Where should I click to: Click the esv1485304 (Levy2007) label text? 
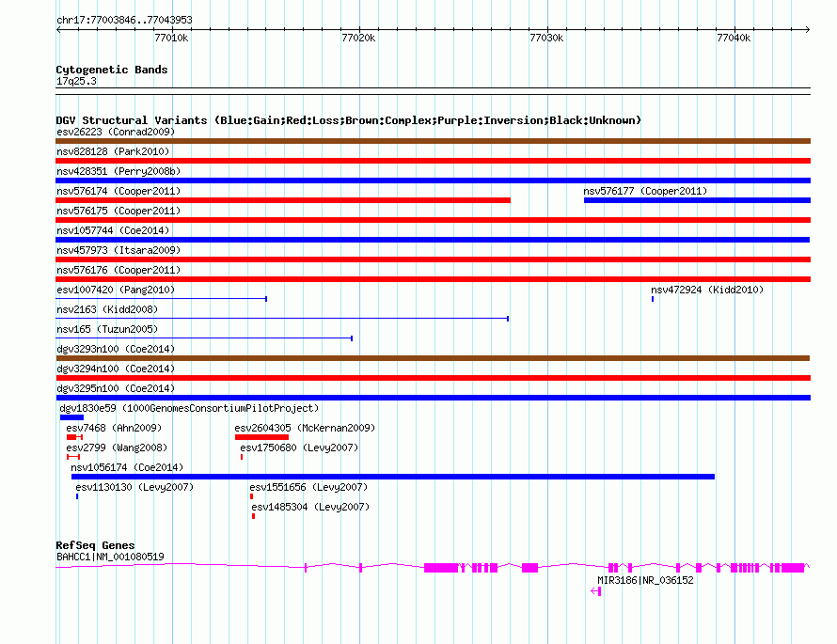click(x=310, y=507)
